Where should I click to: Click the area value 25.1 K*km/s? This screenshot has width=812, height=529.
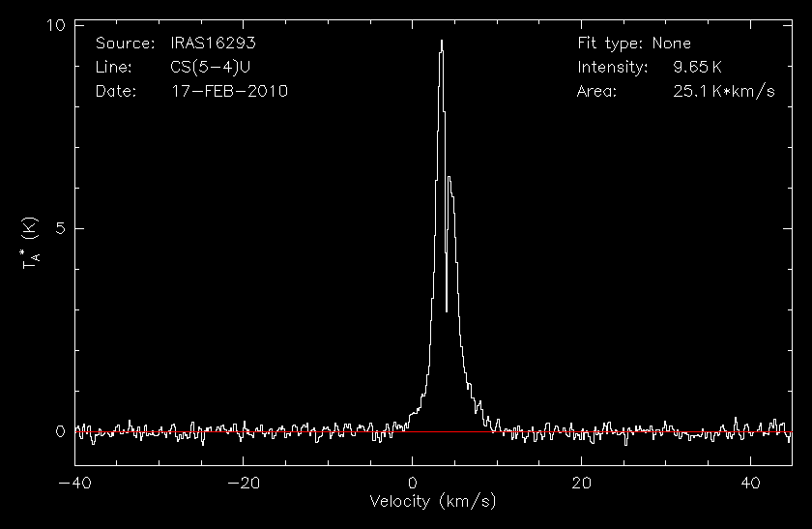[x=724, y=91]
